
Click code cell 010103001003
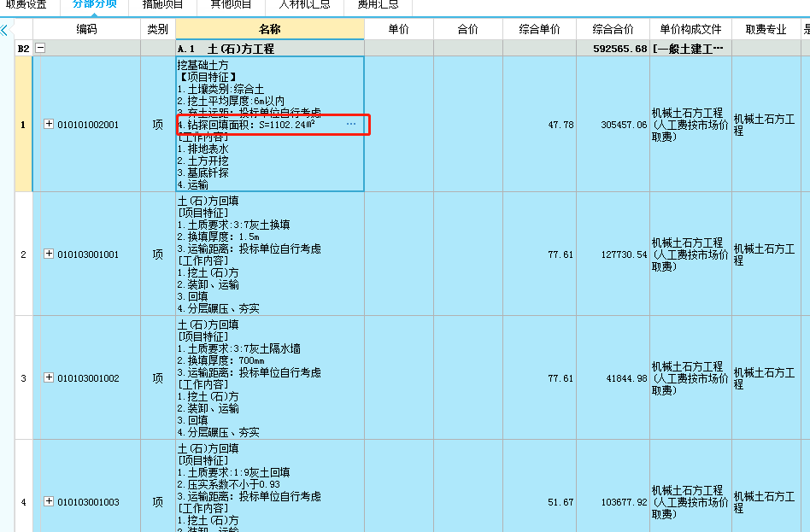[88, 501]
